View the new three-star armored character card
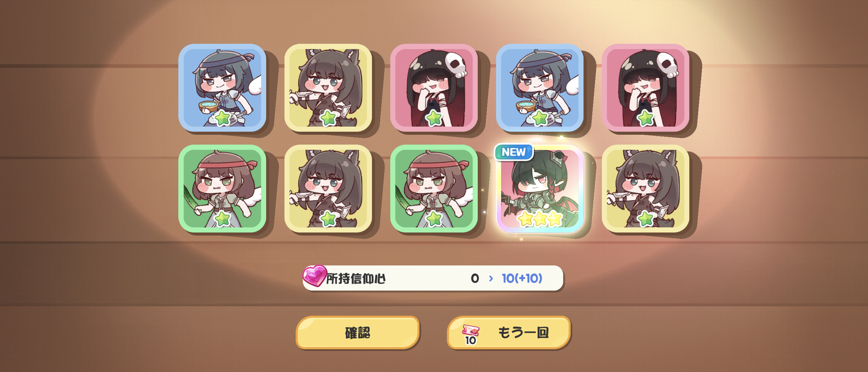The width and height of the screenshot is (868, 372). coord(539,188)
